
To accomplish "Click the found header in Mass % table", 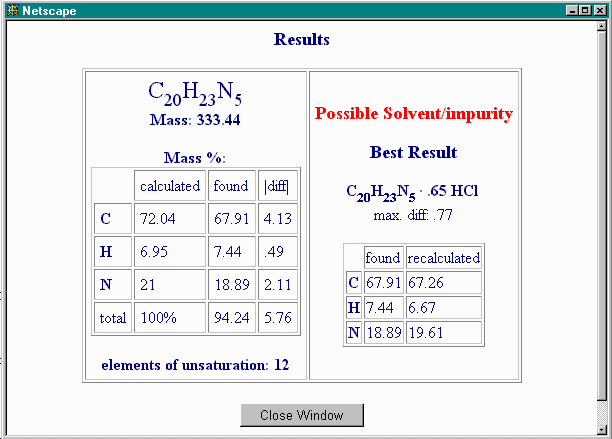I will pos(232,186).
